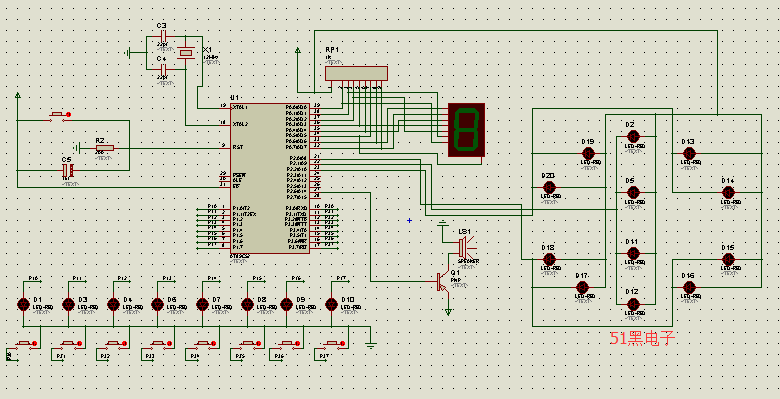The image size is (780, 399).
Task: Select the RP1 resistor pack
Action: (356, 73)
